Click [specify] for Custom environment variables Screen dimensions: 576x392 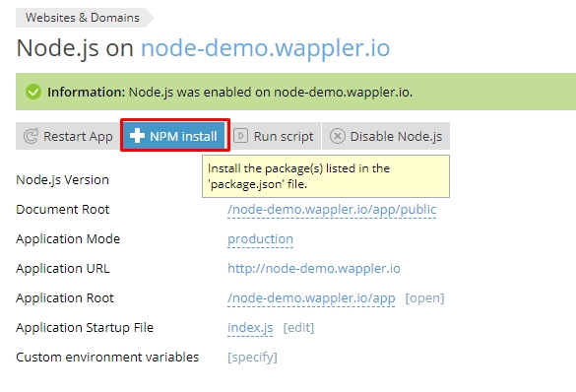tap(252, 358)
